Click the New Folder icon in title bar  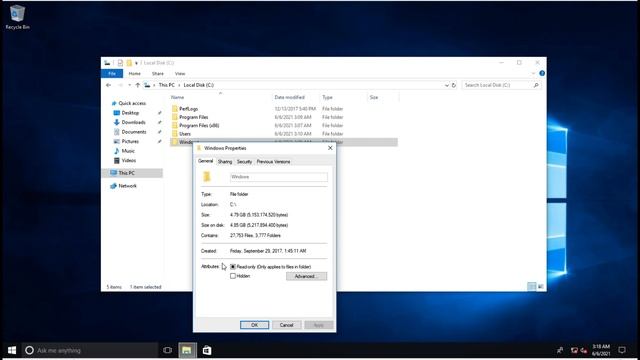point(129,63)
